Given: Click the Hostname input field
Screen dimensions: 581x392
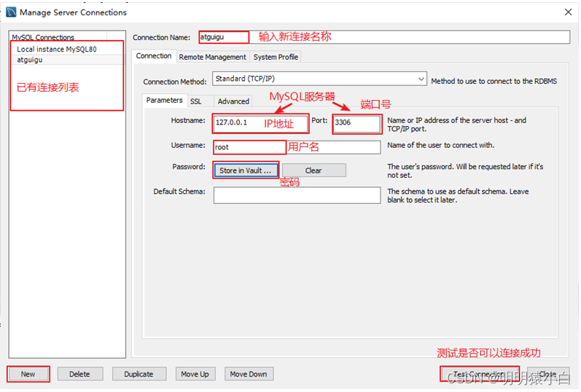Looking at the screenshot, I should [260, 123].
